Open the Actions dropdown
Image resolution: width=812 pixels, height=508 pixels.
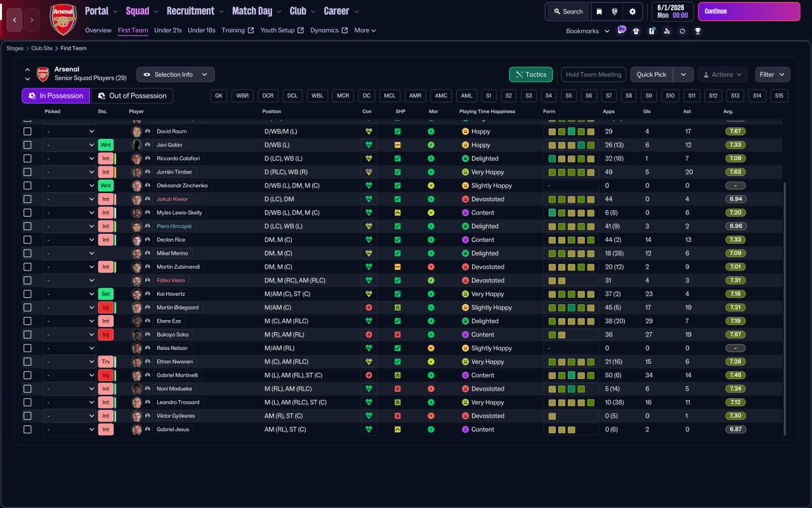coord(723,74)
